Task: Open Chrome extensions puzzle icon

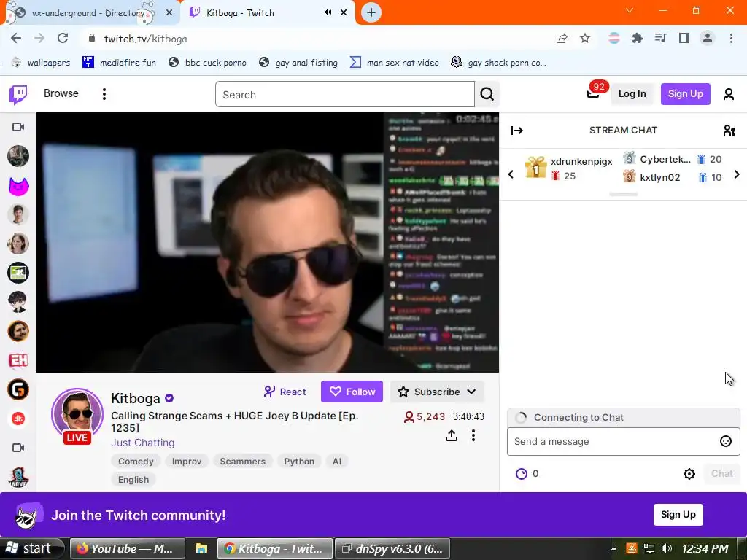Action: 637,39
